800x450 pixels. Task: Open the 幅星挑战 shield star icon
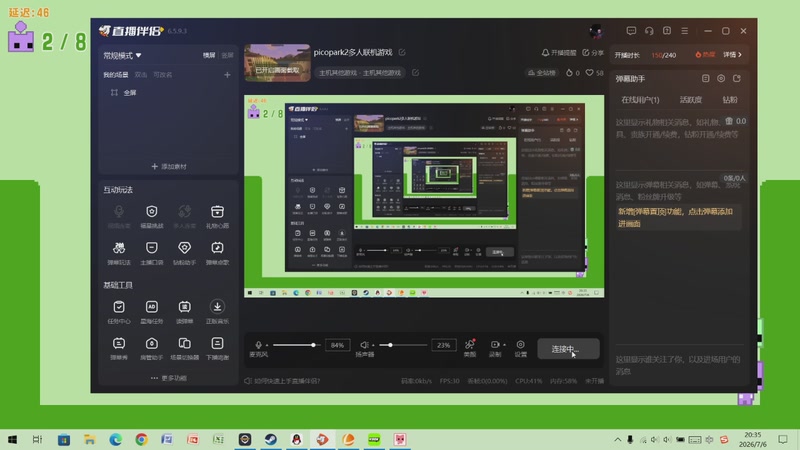[x=152, y=212]
